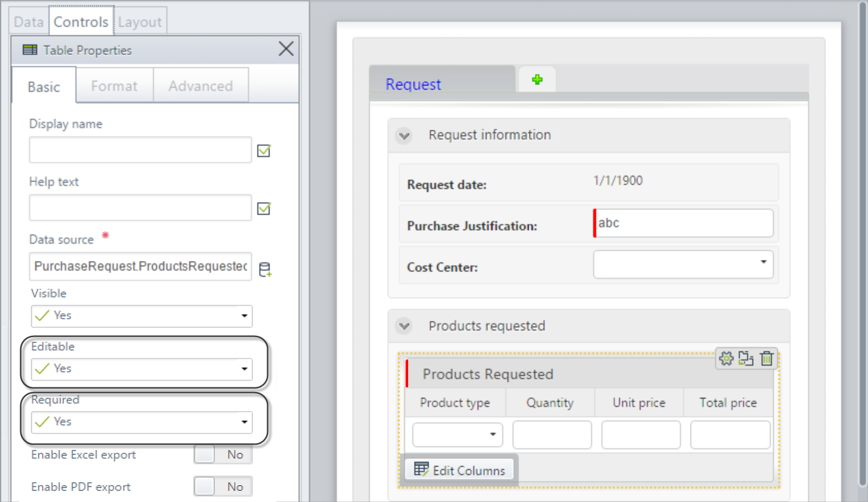Click the Quantity cell input
The height and width of the screenshot is (502, 868).
552,435
